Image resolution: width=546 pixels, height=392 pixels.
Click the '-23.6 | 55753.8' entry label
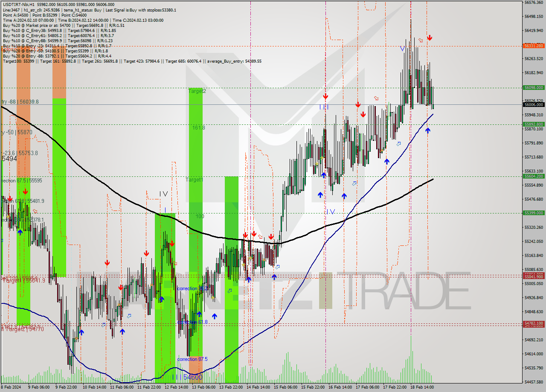click(x=20, y=153)
